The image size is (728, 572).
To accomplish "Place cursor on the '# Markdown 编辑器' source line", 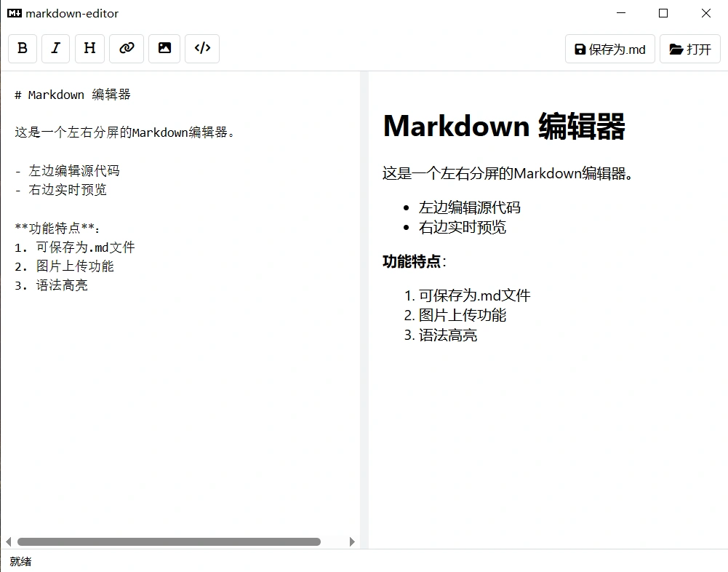I will [x=73, y=95].
